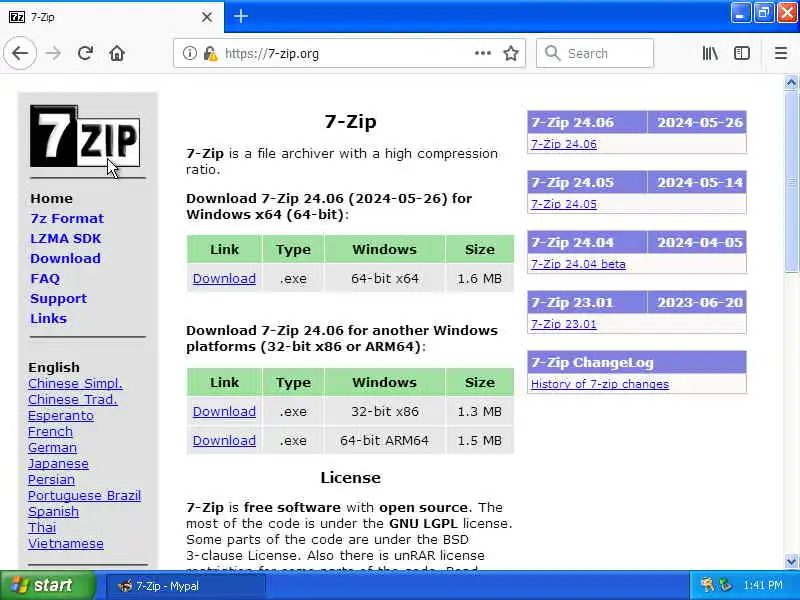
Task: Open the Home link in sidebar
Action: [x=51, y=198]
